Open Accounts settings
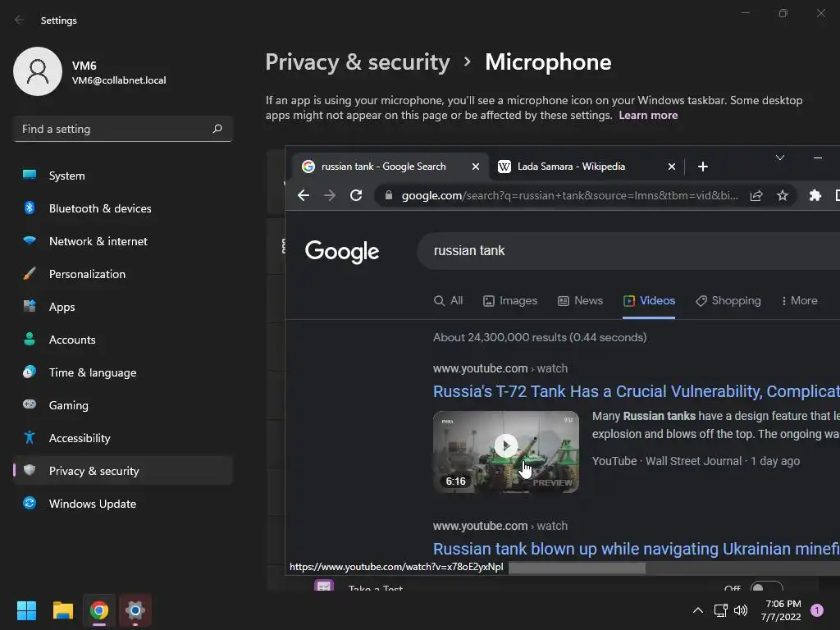The width and height of the screenshot is (840, 630). (x=123, y=340)
